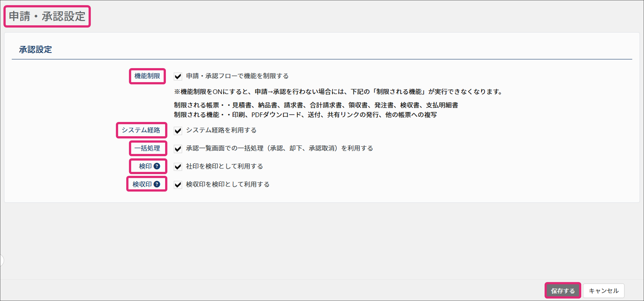Click 申請・承認フローで機能を制限する label text
This screenshot has width=644, height=301.
pos(237,76)
